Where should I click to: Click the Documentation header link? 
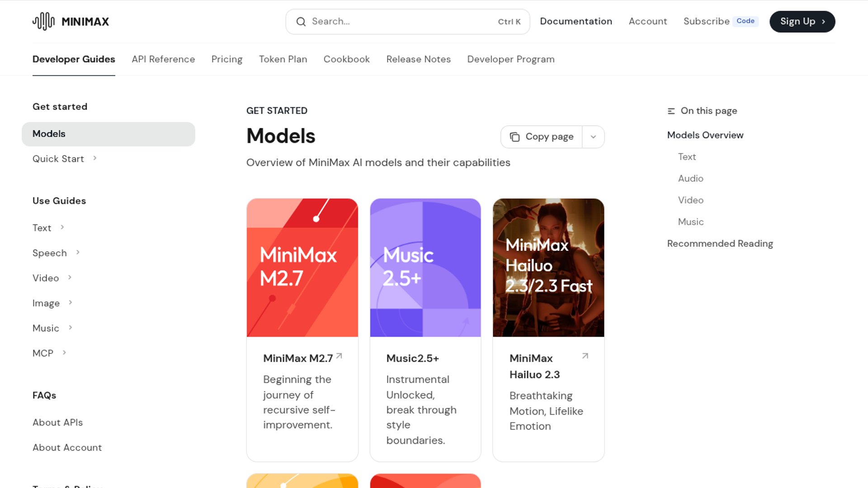[576, 21]
